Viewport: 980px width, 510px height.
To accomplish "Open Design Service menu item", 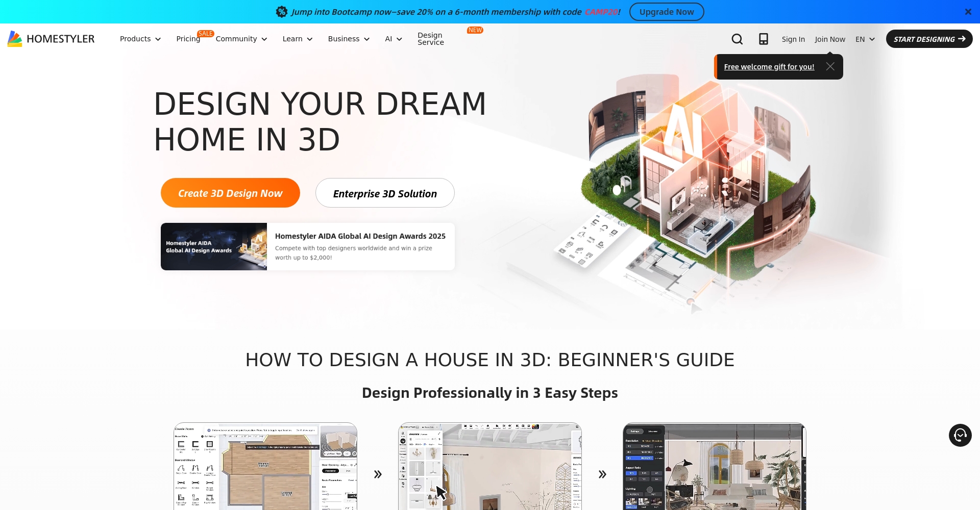I will coord(431,39).
